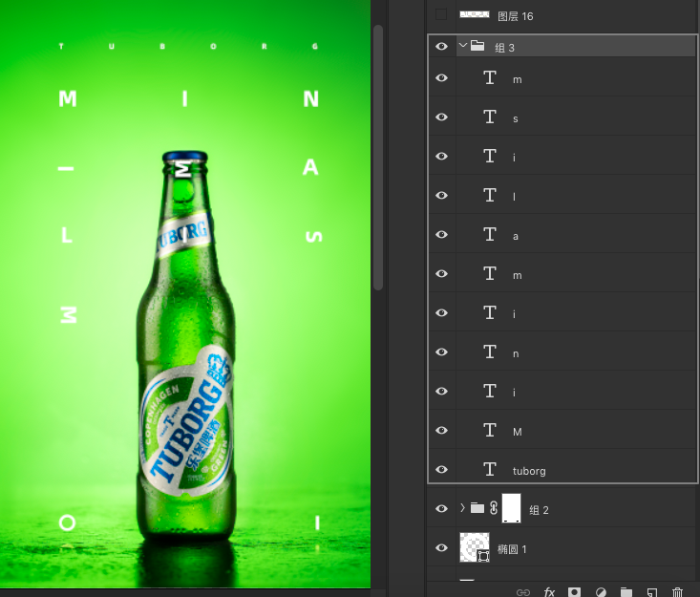Screen dimensions: 700x597
Task: Add a layer mask with the mask icon
Action: 575,592
